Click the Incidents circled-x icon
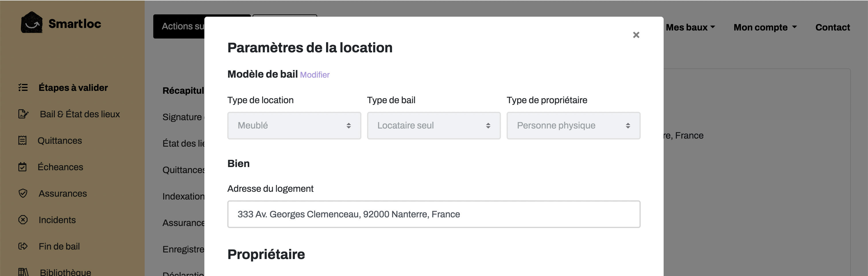868x276 pixels. tap(23, 220)
